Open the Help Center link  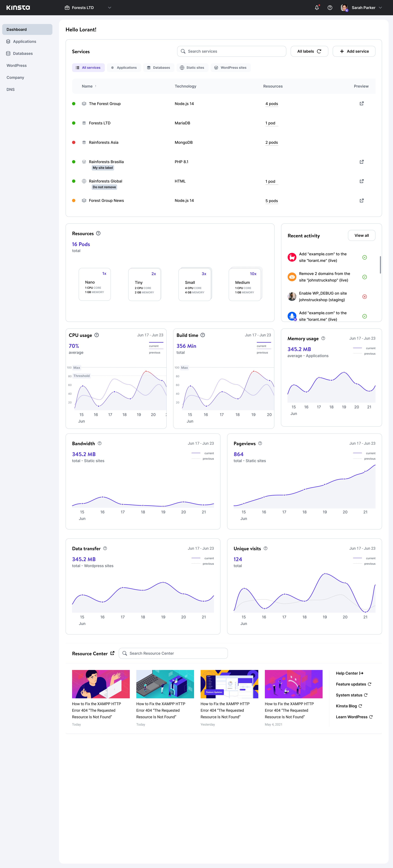349,673
